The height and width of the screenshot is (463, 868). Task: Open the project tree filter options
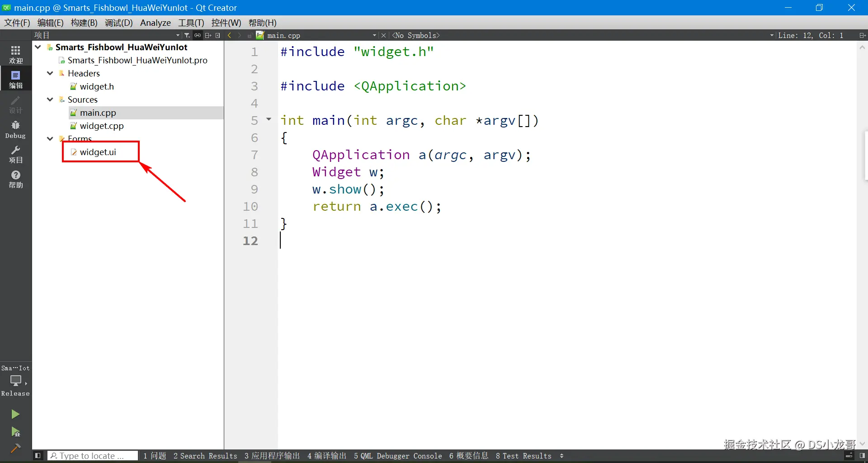[187, 35]
